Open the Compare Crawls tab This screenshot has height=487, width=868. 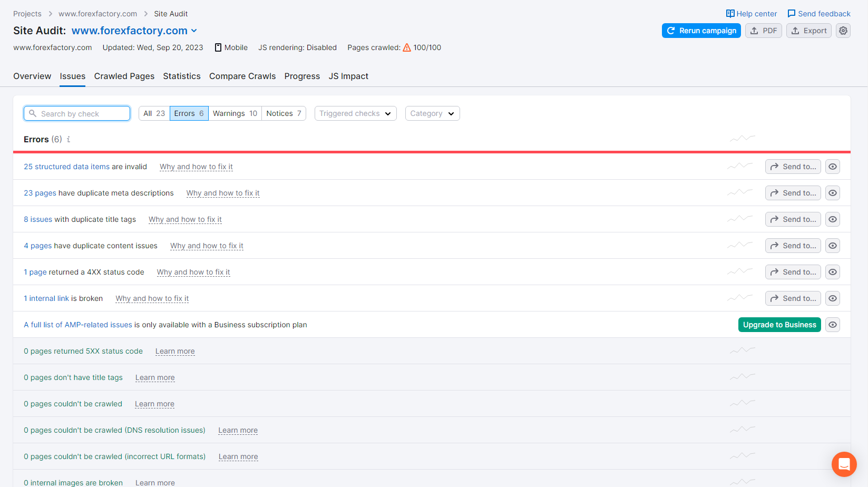[242, 76]
